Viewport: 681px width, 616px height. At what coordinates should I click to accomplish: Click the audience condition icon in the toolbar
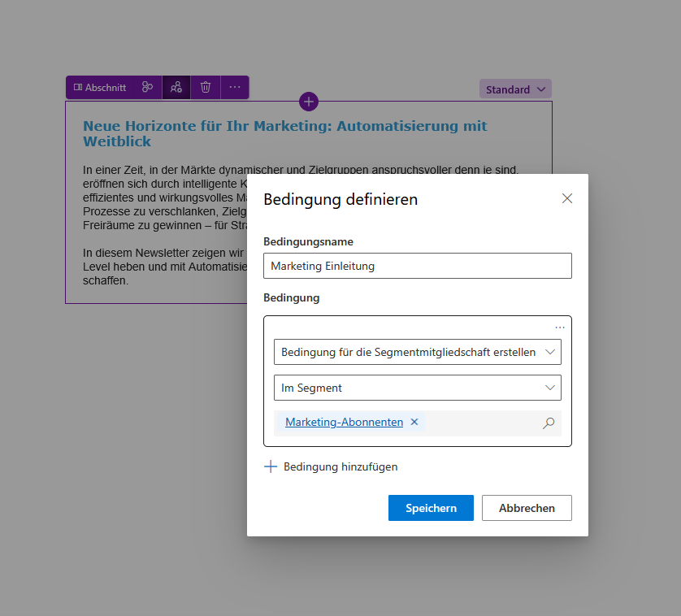[x=176, y=87]
